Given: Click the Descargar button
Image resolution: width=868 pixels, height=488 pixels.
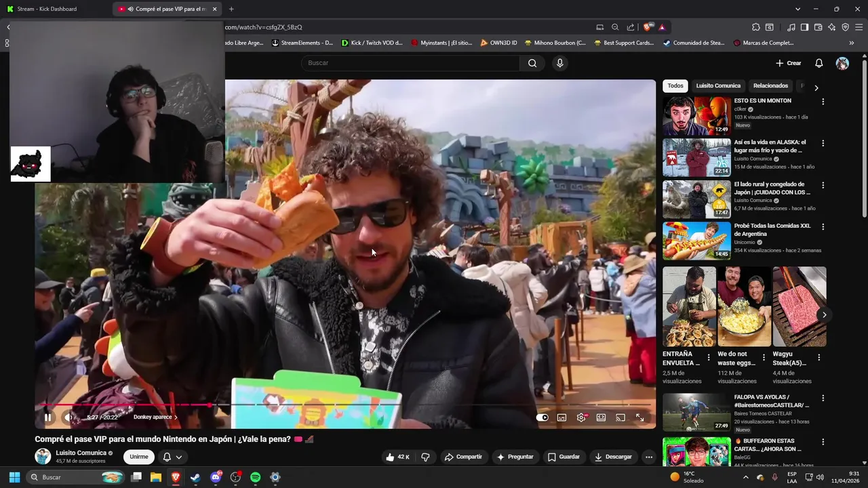Looking at the screenshot, I should [613, 457].
